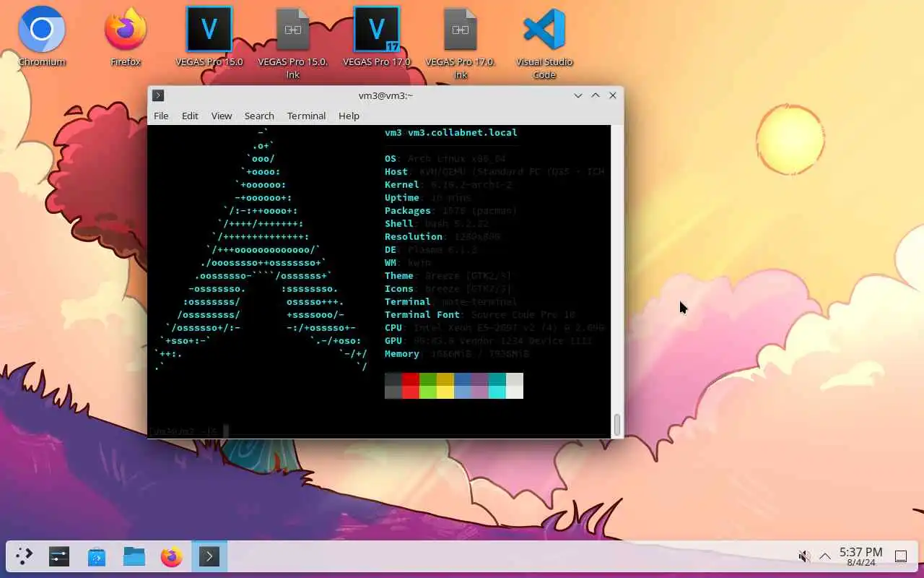The width and height of the screenshot is (924, 578).
Task: Click the vm3.collabnet.local hostname text
Action: click(x=463, y=132)
